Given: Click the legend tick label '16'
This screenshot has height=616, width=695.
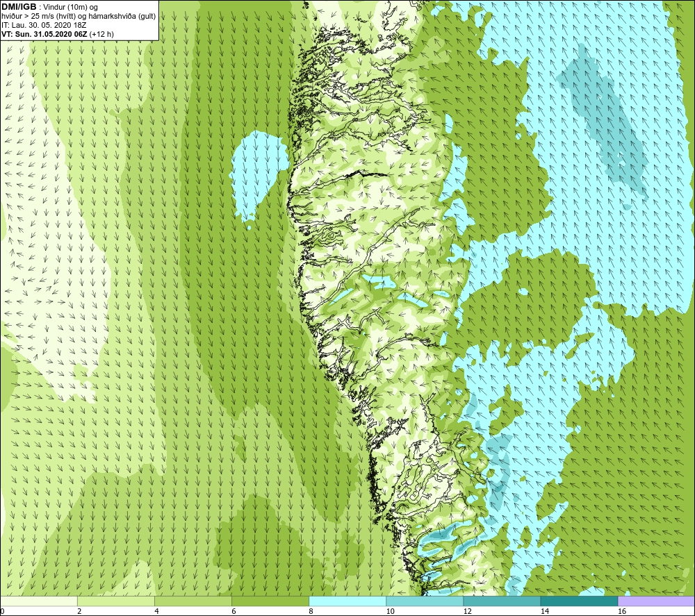Looking at the screenshot, I should [x=621, y=612].
